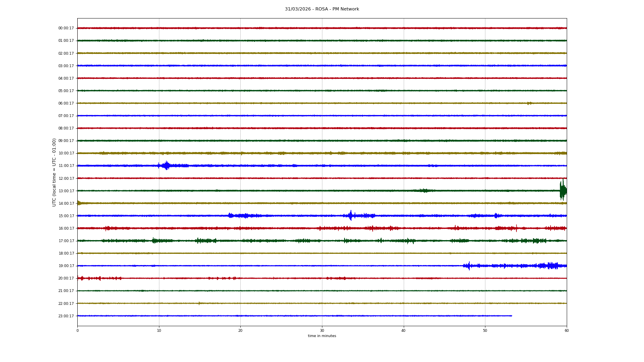Click the large green spike ending the 13:00:17 trace

(563, 190)
